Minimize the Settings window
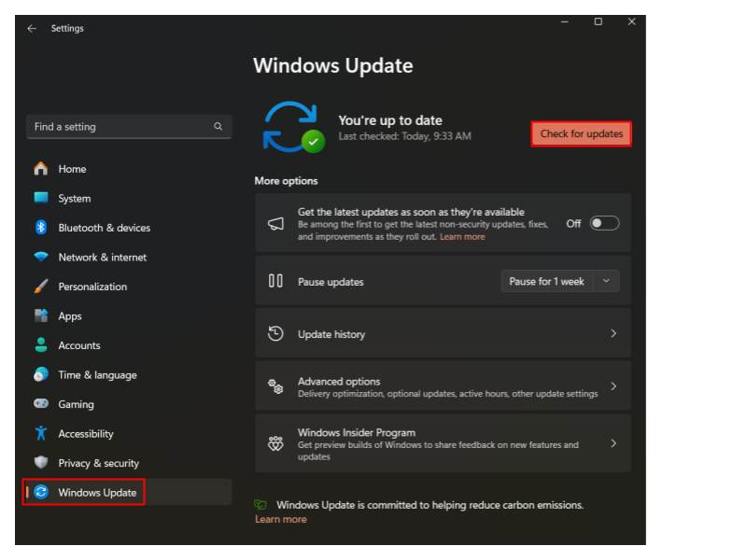The height and width of the screenshot is (560, 747). click(x=565, y=21)
